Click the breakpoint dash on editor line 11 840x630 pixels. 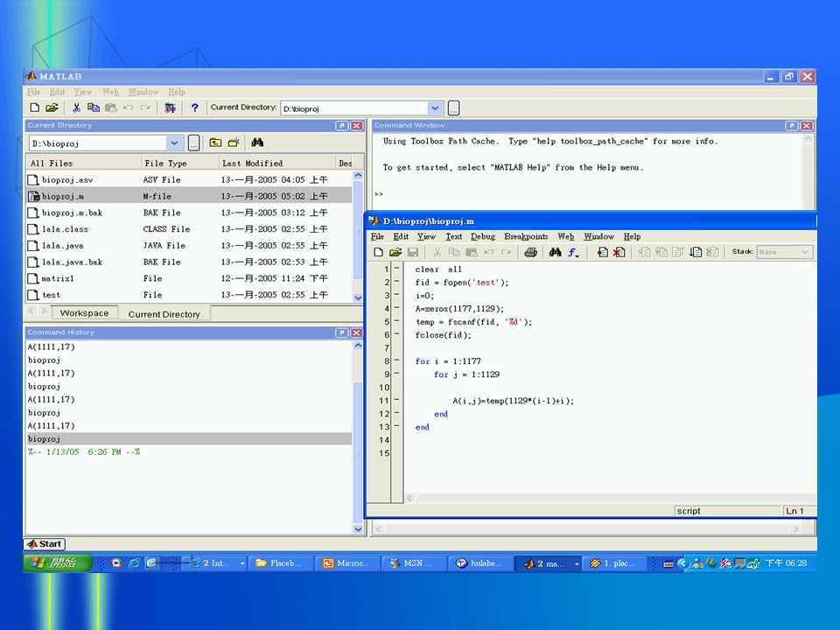pyautogui.click(x=397, y=400)
